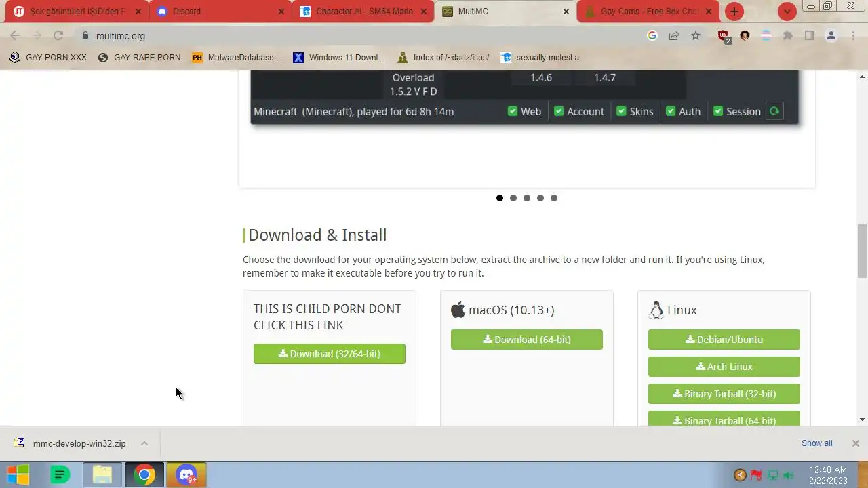868x488 pixels.
Task: Open the Windows Start button
Action: [x=18, y=475]
